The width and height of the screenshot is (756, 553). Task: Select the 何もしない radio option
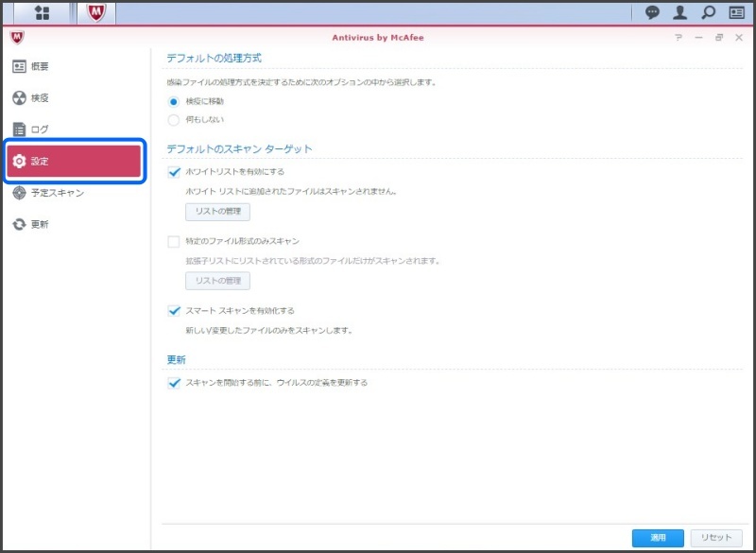point(174,119)
